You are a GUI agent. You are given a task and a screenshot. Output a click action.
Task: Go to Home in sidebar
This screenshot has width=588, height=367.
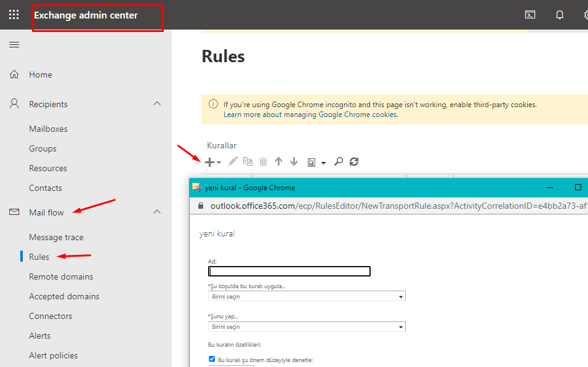[41, 75]
